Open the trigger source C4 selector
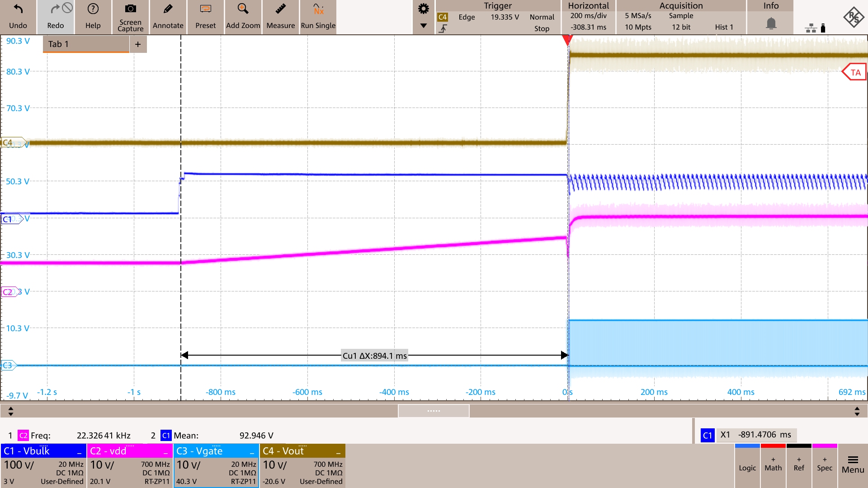The image size is (868, 488). [x=443, y=17]
